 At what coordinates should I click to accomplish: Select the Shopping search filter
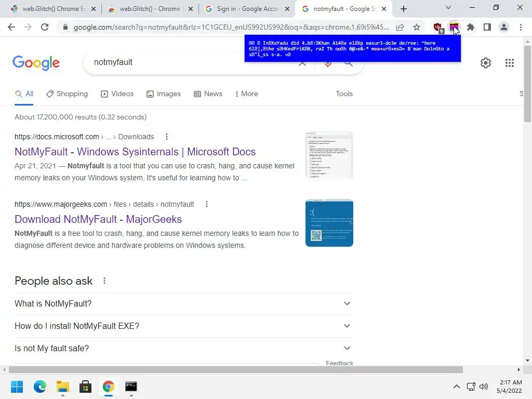pos(67,94)
